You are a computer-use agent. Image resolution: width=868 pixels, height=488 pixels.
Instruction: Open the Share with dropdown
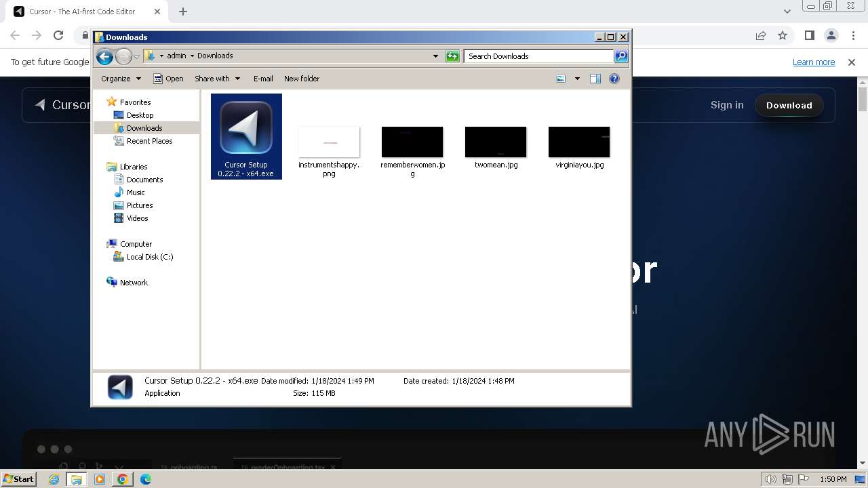click(217, 79)
